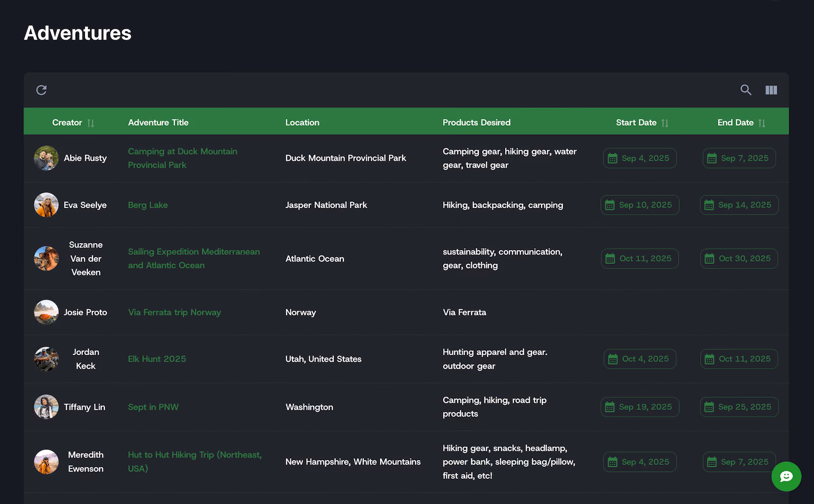This screenshot has height=504, width=814.
Task: Select the Oct 4, 2025 date badge
Action: pyautogui.click(x=640, y=359)
